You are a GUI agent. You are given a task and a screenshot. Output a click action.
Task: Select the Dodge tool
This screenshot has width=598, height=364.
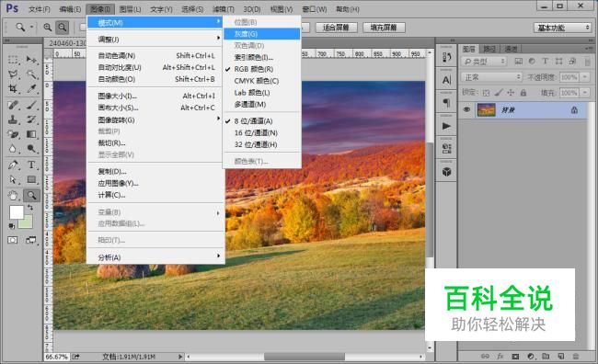(x=31, y=148)
